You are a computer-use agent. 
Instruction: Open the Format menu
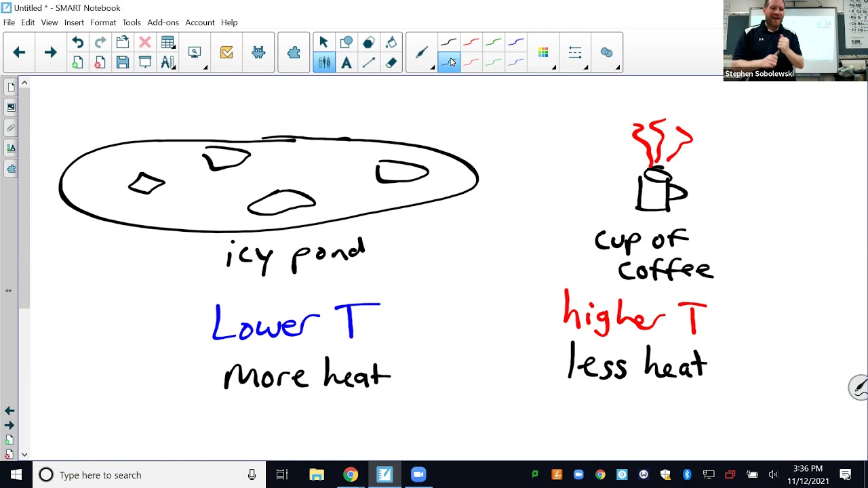[103, 22]
